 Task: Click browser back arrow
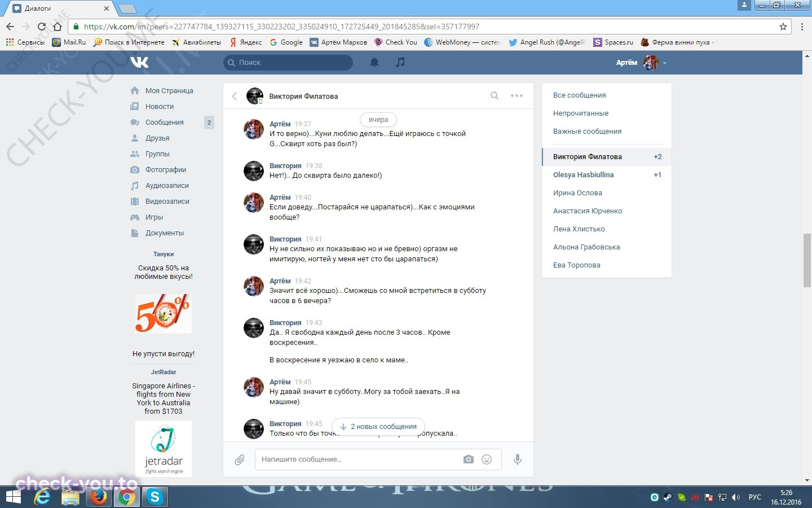pyautogui.click(x=10, y=27)
